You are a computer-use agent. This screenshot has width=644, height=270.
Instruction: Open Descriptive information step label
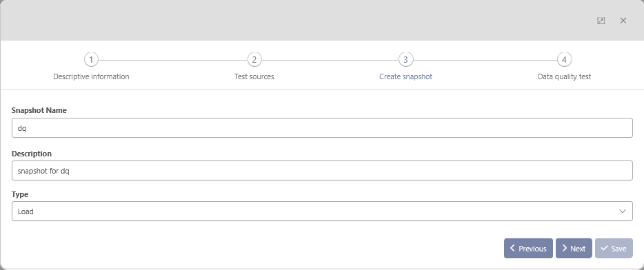pos(91,76)
